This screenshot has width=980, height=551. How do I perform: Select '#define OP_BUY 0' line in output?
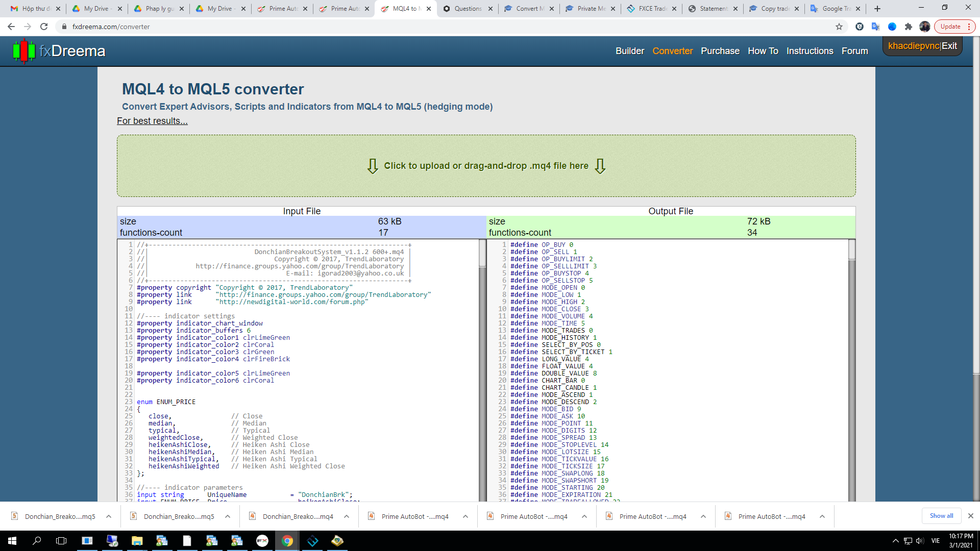point(542,245)
